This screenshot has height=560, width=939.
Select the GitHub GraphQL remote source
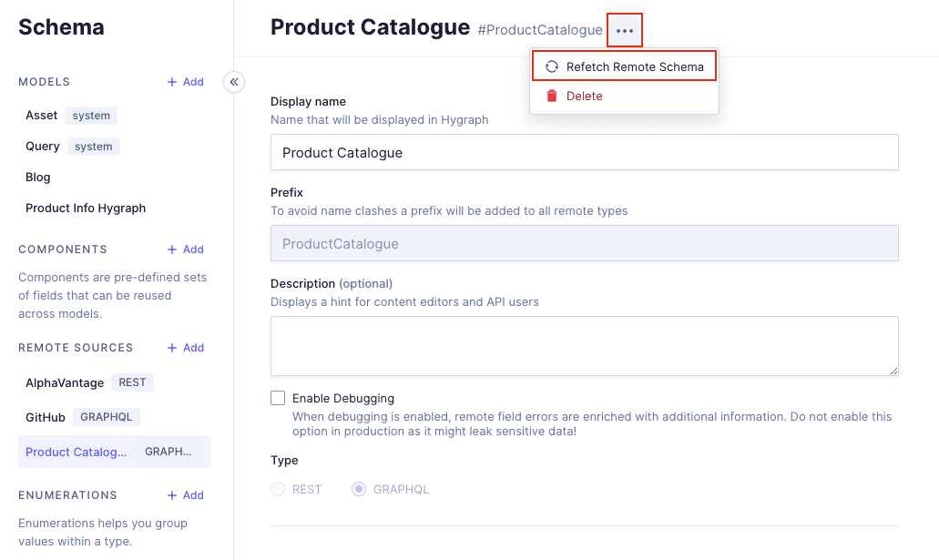coord(46,417)
